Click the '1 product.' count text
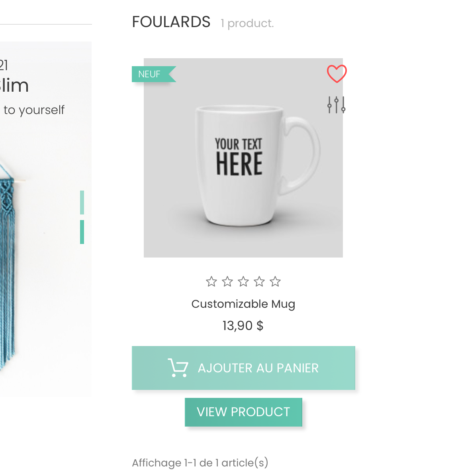Screen dimensions: 454x476 [x=247, y=24]
